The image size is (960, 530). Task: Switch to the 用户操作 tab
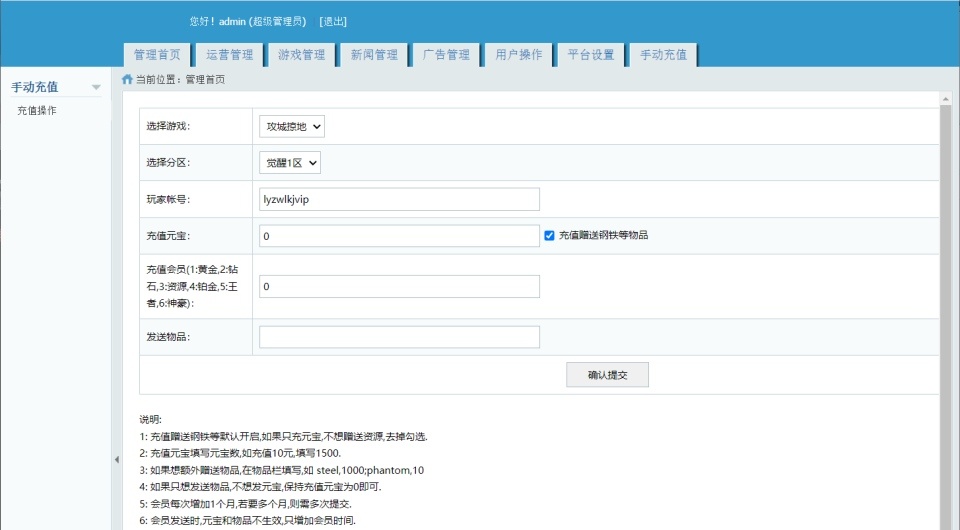coord(519,54)
